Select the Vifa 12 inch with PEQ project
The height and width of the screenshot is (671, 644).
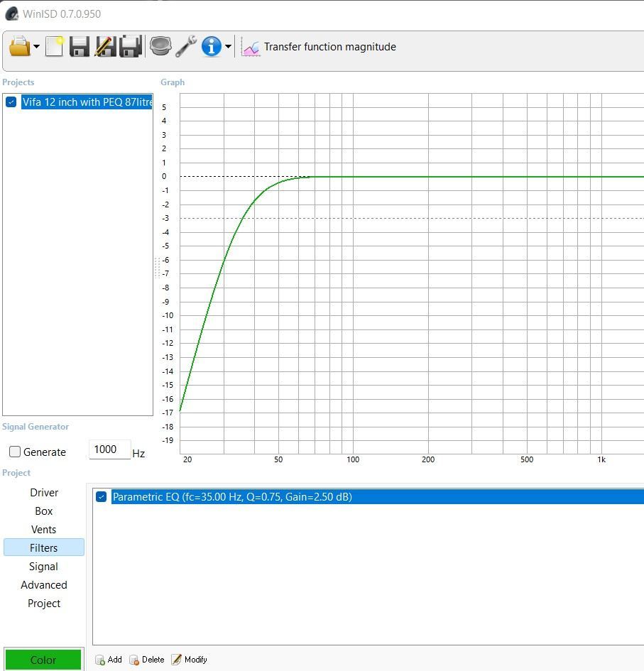pos(87,102)
